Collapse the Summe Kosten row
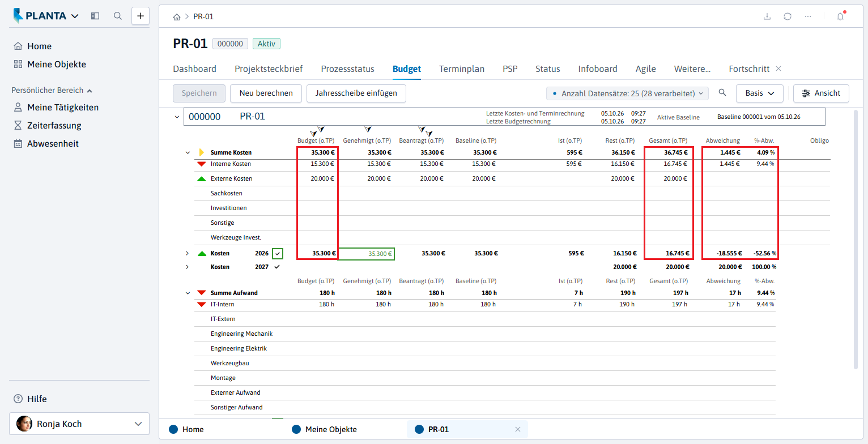The height and width of the screenshot is (444, 868). pyautogui.click(x=188, y=153)
